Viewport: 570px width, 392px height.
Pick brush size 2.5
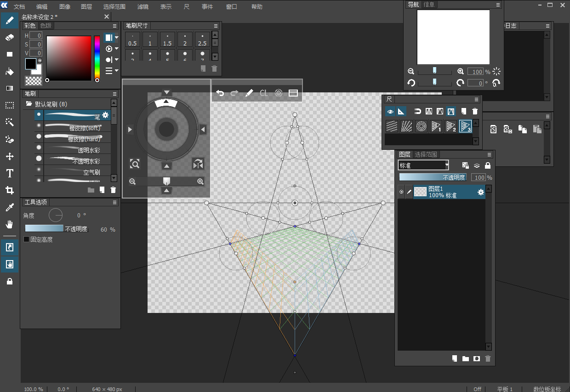click(202, 39)
